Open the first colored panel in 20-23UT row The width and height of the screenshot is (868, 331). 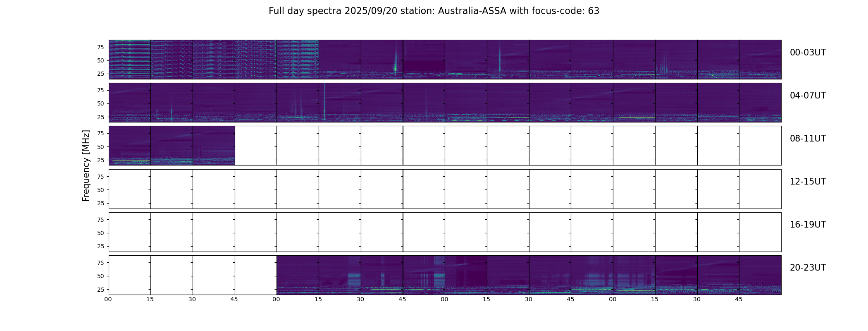[298, 275]
